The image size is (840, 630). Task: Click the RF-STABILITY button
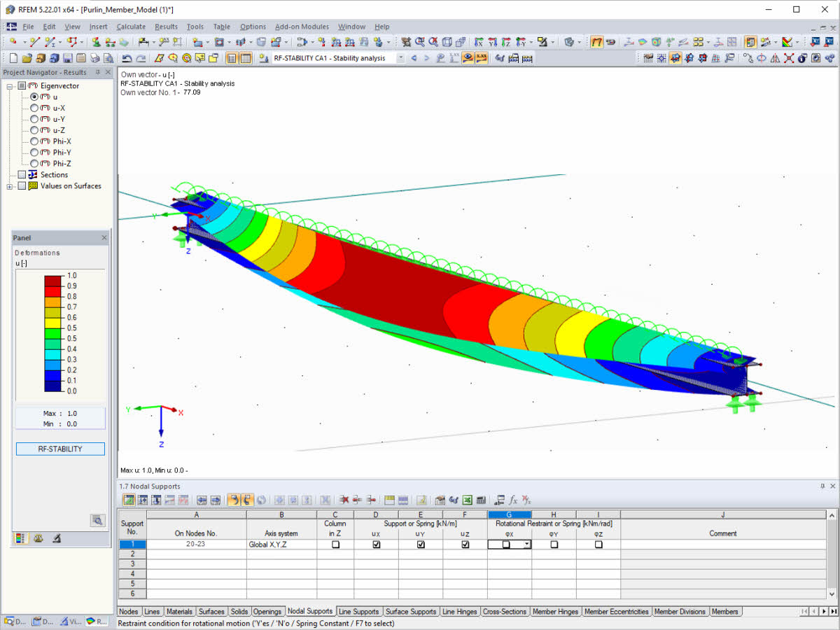[60, 449]
